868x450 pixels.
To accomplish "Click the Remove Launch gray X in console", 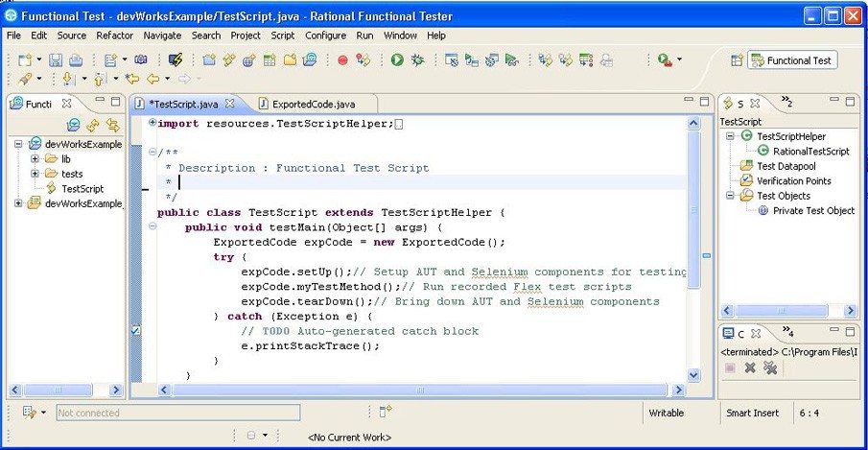I will tap(750, 367).
